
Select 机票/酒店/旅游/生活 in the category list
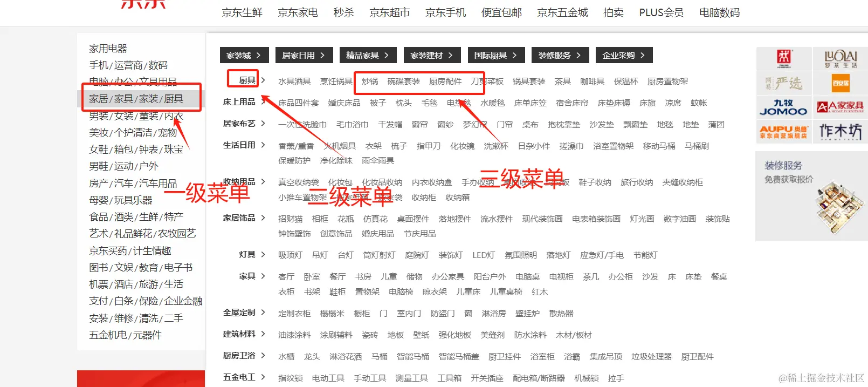[x=136, y=284]
